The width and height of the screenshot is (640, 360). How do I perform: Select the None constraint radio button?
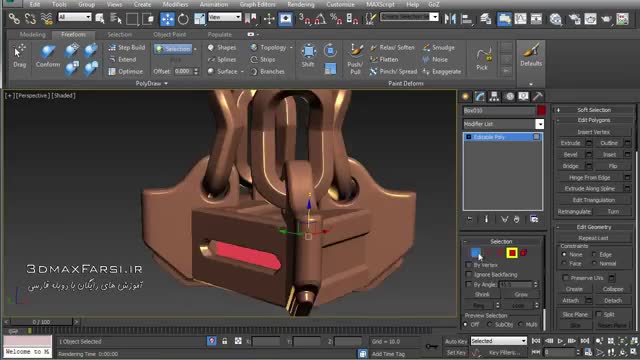pyautogui.click(x=564, y=254)
